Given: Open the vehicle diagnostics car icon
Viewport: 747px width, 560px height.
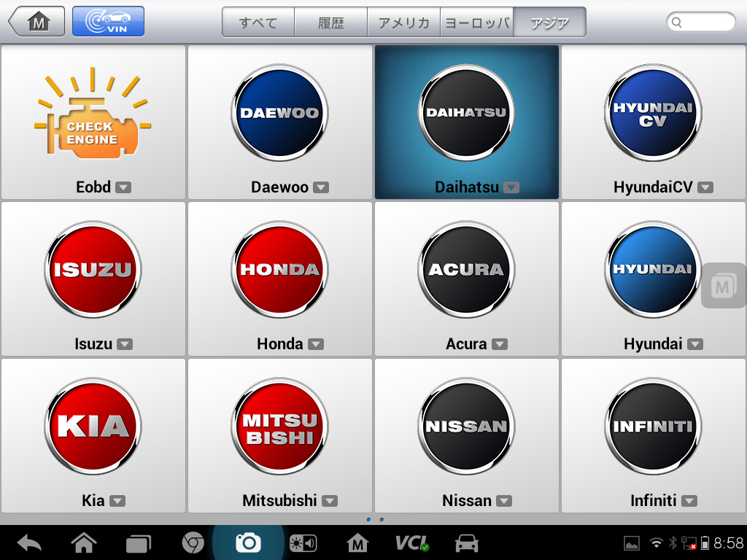Looking at the screenshot, I should click(467, 542).
